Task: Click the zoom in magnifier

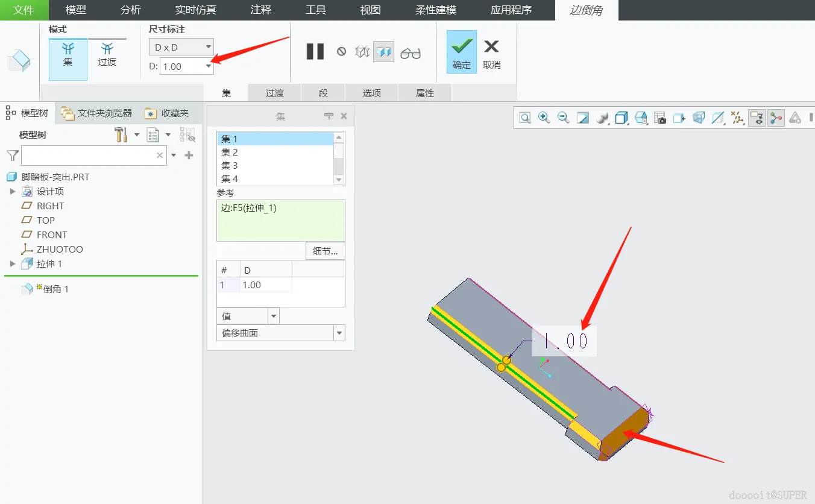Action: (544, 118)
